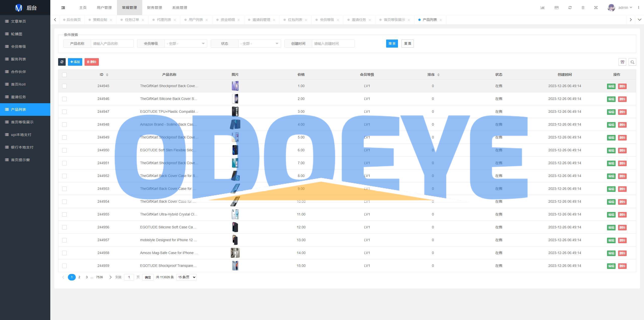Click the column settings icon top right
644x320 pixels.
pyautogui.click(x=622, y=62)
